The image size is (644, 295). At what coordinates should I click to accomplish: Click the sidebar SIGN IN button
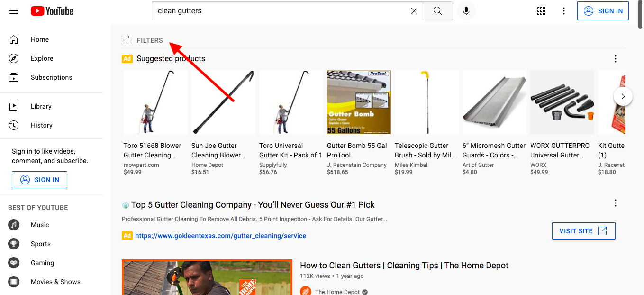[39, 180]
